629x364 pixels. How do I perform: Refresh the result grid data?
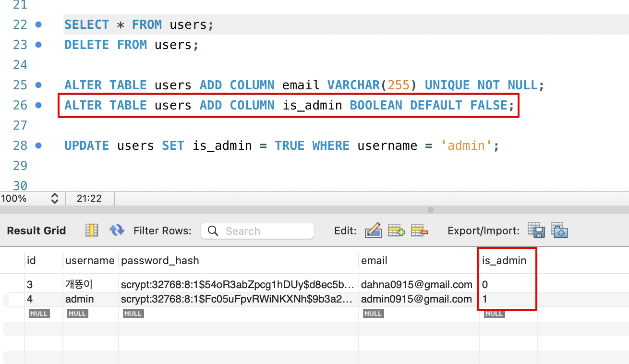click(x=117, y=231)
